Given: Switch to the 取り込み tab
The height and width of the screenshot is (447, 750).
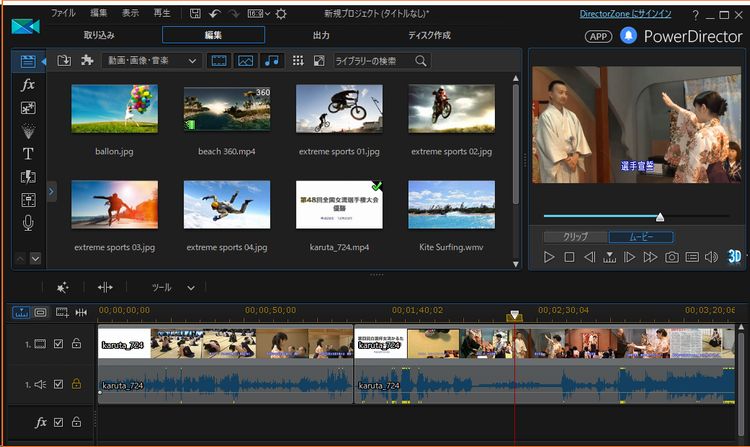Looking at the screenshot, I should 99,35.
